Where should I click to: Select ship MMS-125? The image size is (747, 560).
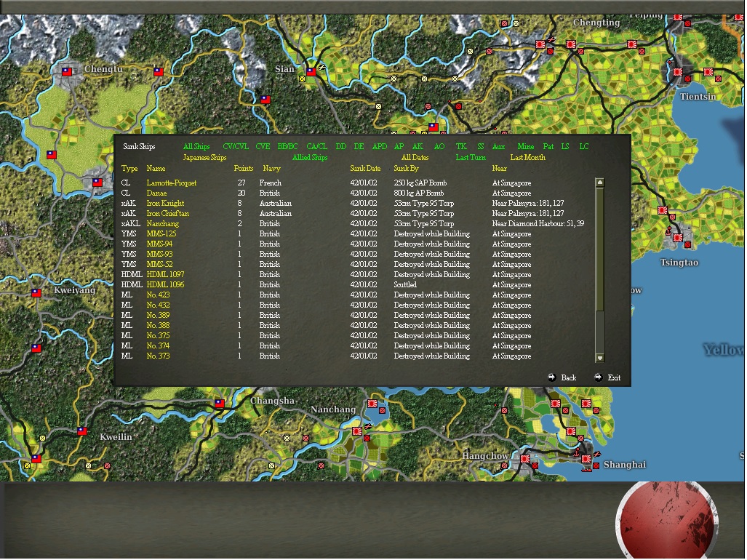[x=161, y=233]
